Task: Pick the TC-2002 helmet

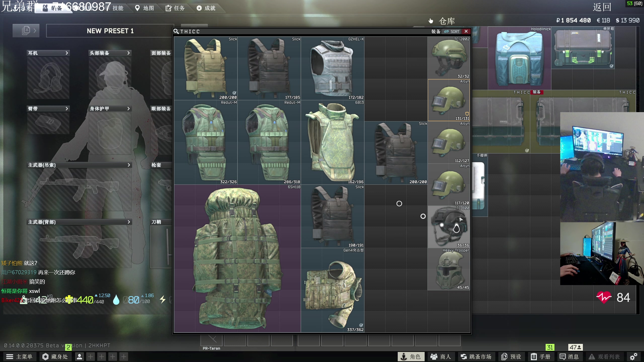Action: click(x=449, y=58)
